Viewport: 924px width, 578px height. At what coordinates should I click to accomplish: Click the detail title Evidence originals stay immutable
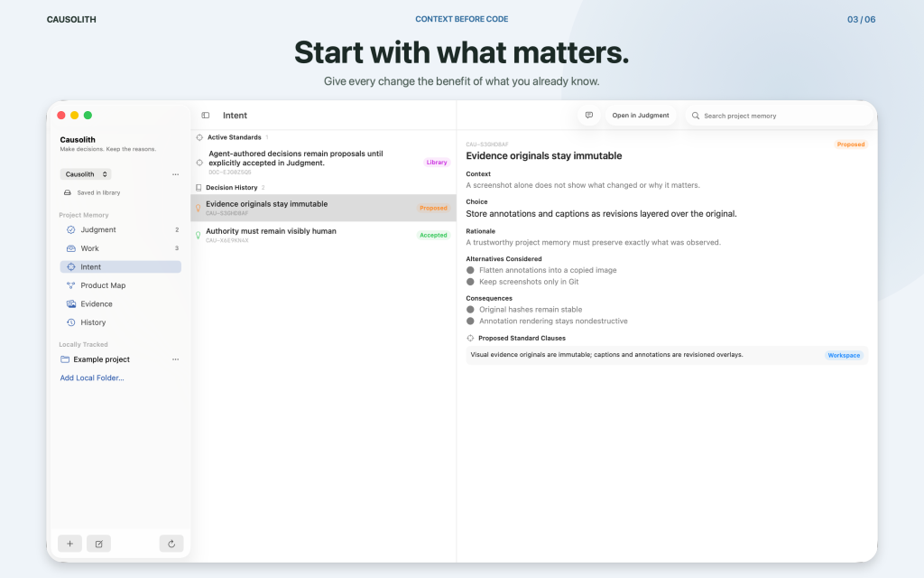544,155
